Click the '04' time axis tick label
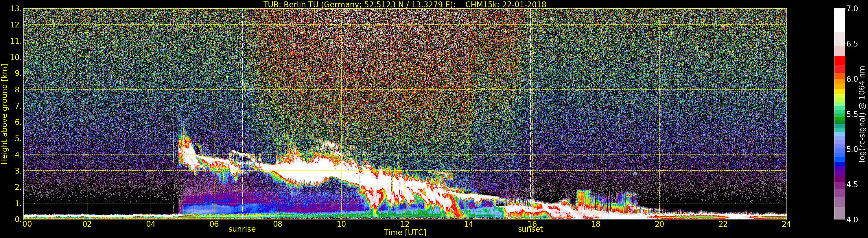Viewport: 868px width, 238px height. coord(151,224)
